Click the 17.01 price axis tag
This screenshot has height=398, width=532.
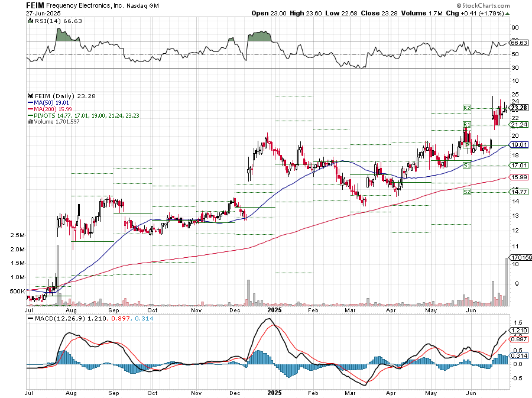[x=519, y=165]
